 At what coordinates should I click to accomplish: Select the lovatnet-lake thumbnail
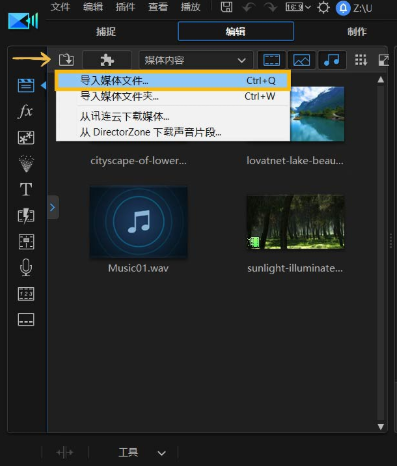(x=317, y=114)
